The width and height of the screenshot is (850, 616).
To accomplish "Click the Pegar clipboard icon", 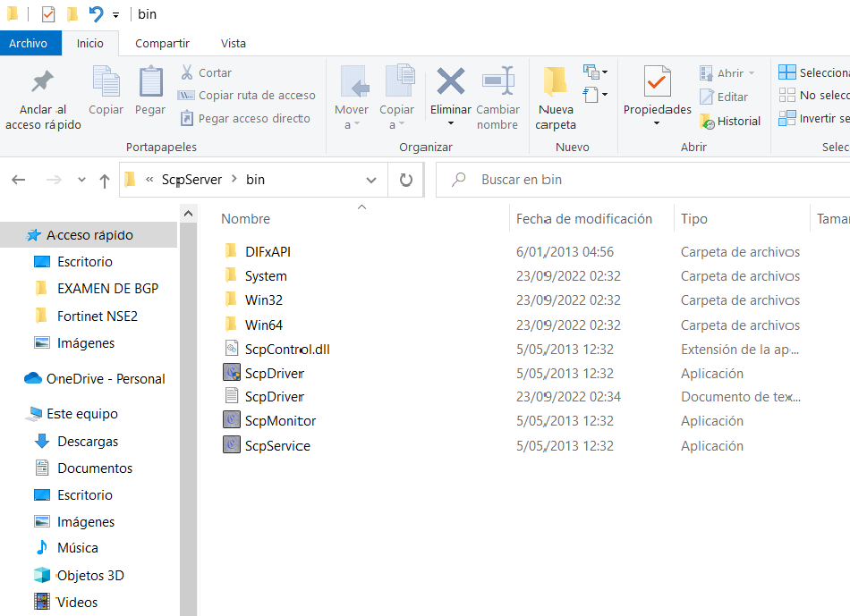I will (150, 81).
